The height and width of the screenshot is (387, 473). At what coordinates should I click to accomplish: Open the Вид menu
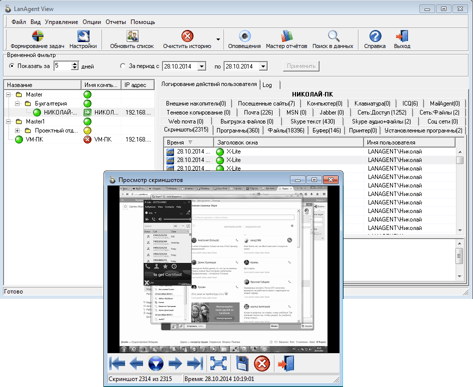point(35,22)
